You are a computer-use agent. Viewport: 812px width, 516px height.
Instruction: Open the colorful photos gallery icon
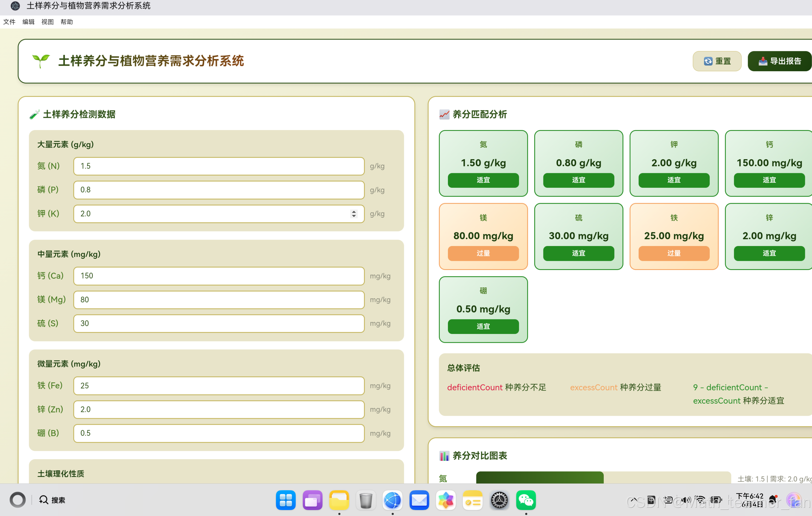point(446,500)
